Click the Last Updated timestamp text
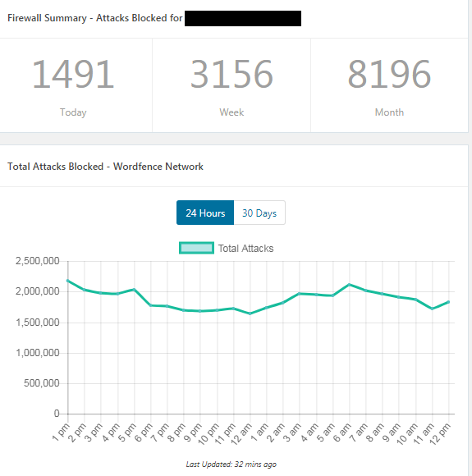The height and width of the screenshot is (476, 472). click(231, 465)
